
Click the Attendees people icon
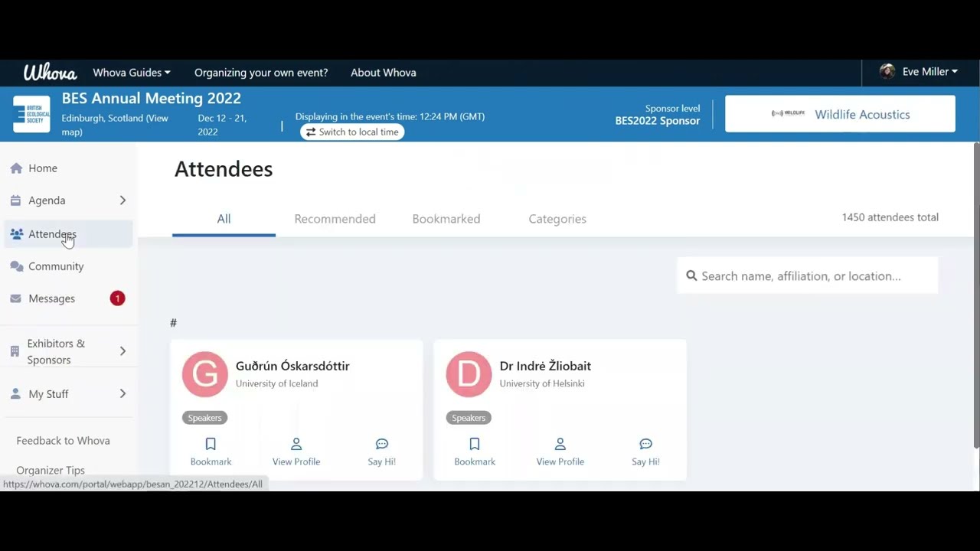click(x=16, y=234)
